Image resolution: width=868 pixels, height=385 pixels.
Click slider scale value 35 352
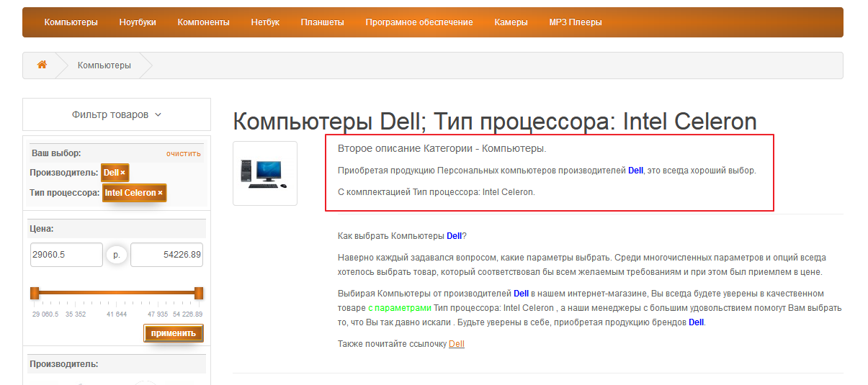76,314
